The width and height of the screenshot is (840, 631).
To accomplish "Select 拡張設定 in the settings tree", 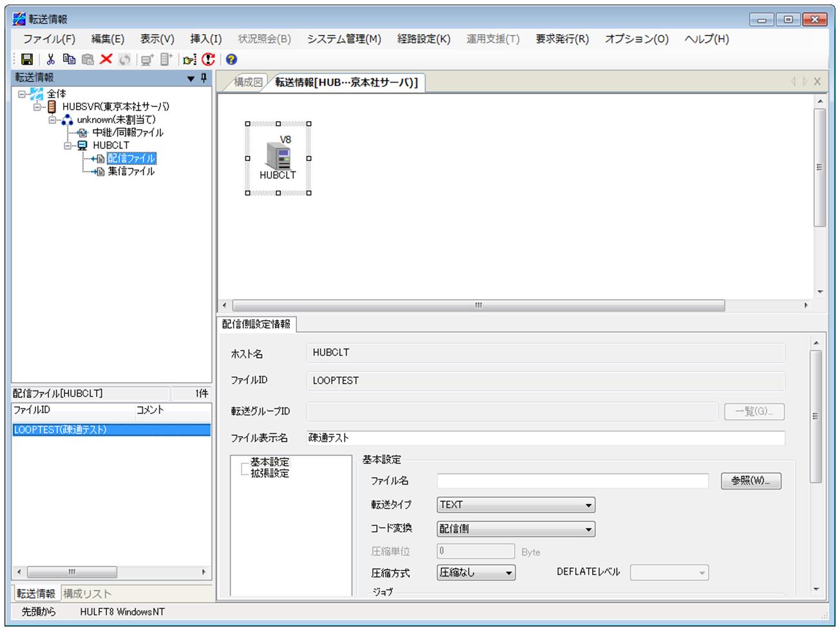I will (x=270, y=474).
